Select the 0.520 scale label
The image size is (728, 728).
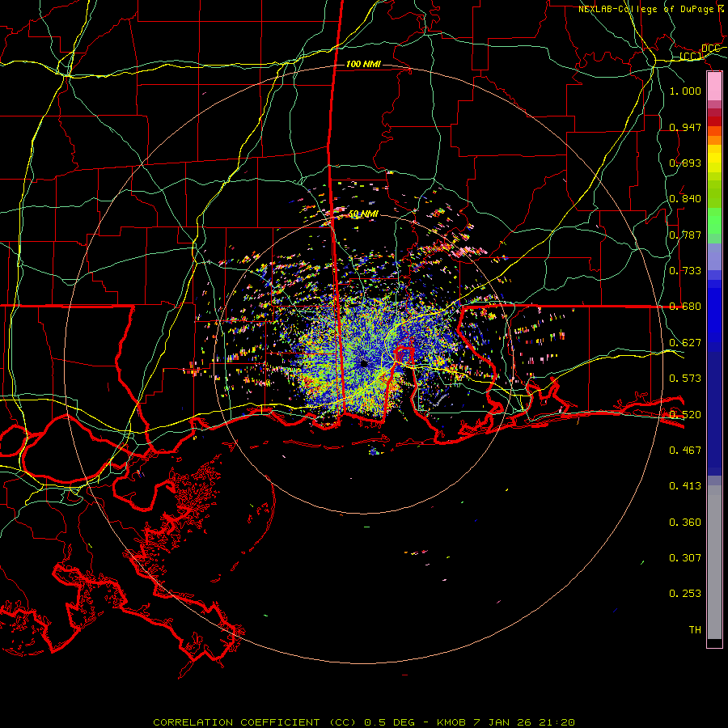[x=685, y=414]
